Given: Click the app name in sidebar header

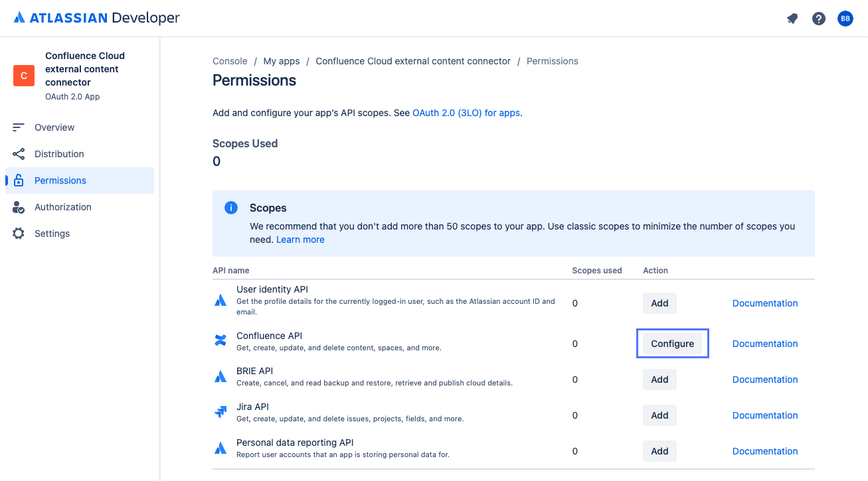Looking at the screenshot, I should coord(85,69).
